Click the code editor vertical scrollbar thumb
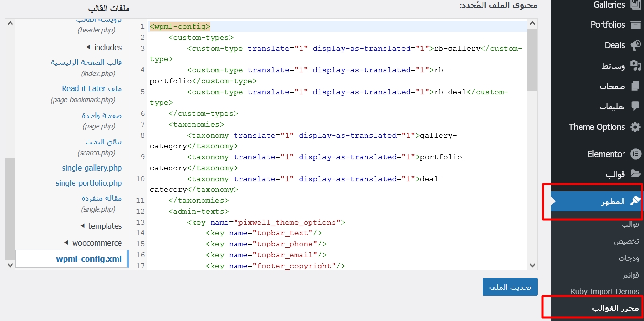This screenshot has height=321, width=644. [532, 60]
